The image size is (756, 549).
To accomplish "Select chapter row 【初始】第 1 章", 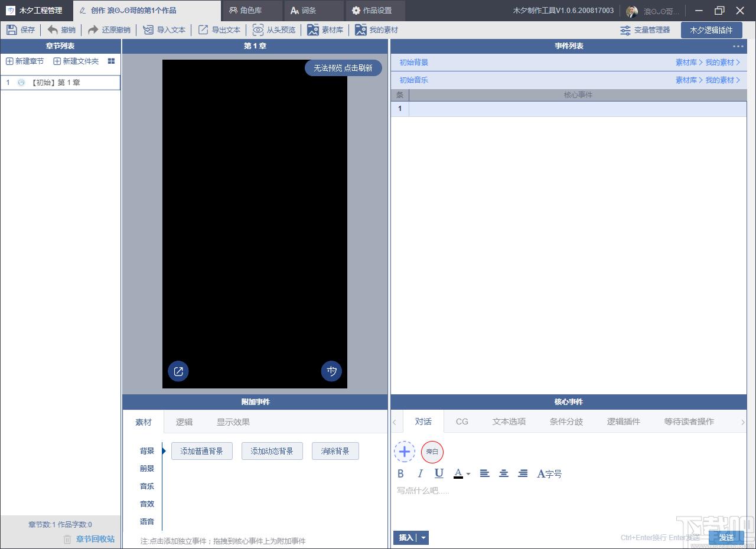I will click(60, 83).
